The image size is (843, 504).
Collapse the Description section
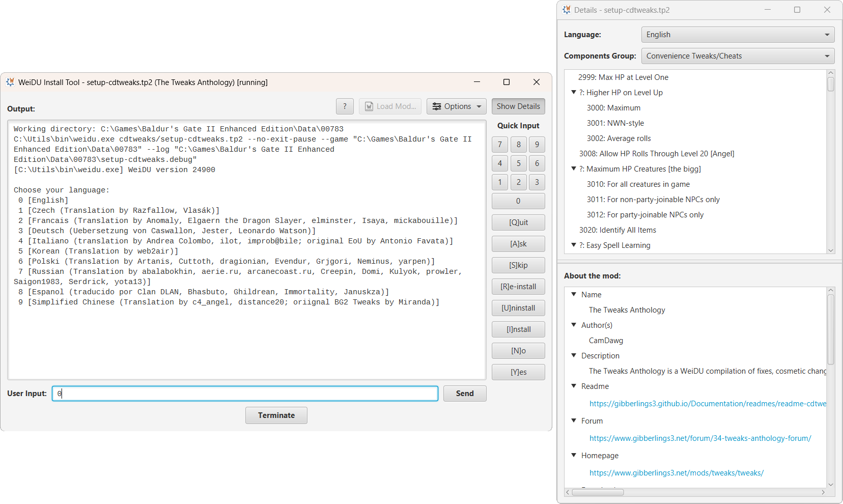coord(574,356)
